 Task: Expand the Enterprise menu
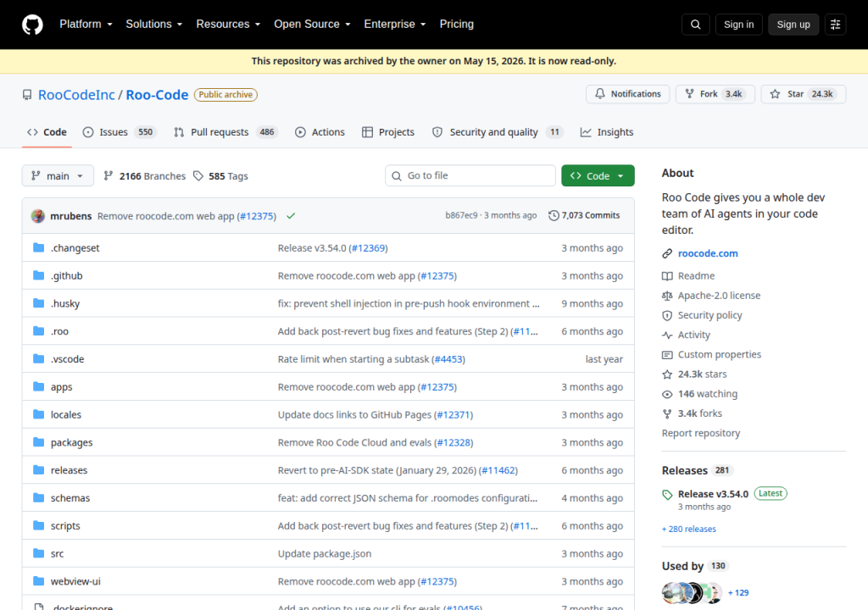[x=395, y=25]
